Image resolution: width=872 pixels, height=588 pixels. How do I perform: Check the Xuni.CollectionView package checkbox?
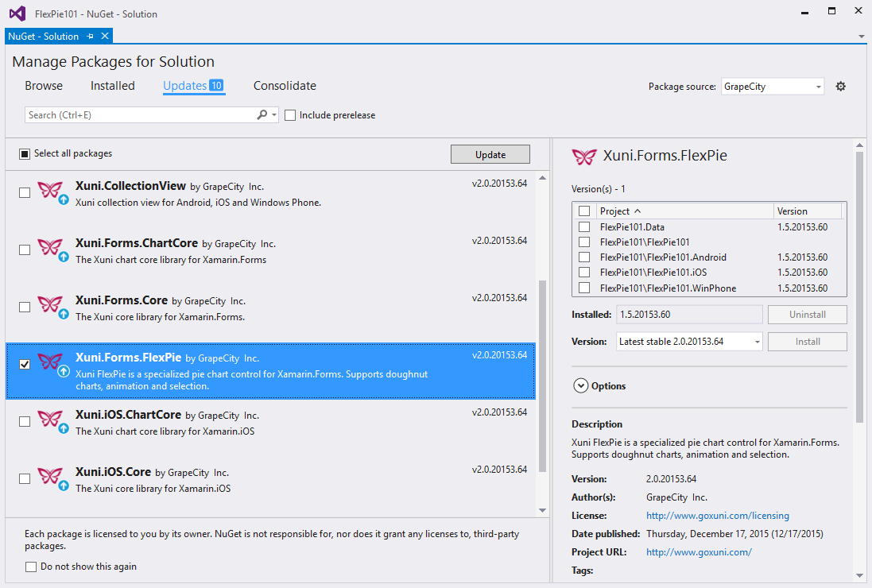(25, 192)
